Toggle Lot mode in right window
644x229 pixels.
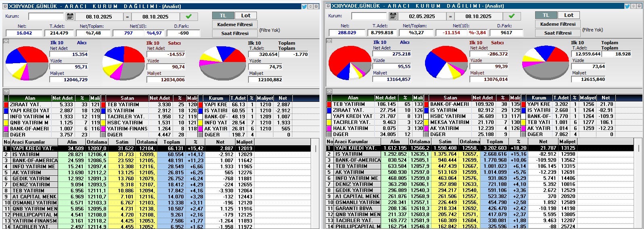569,15
